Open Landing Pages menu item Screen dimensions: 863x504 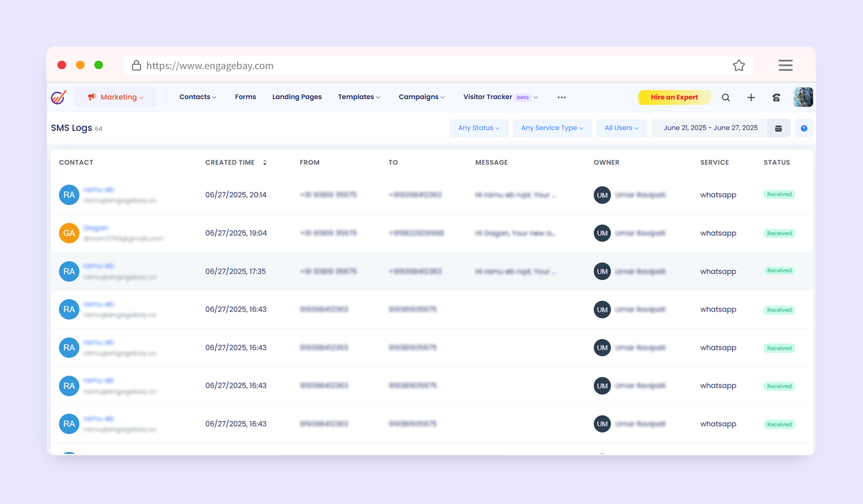click(297, 97)
